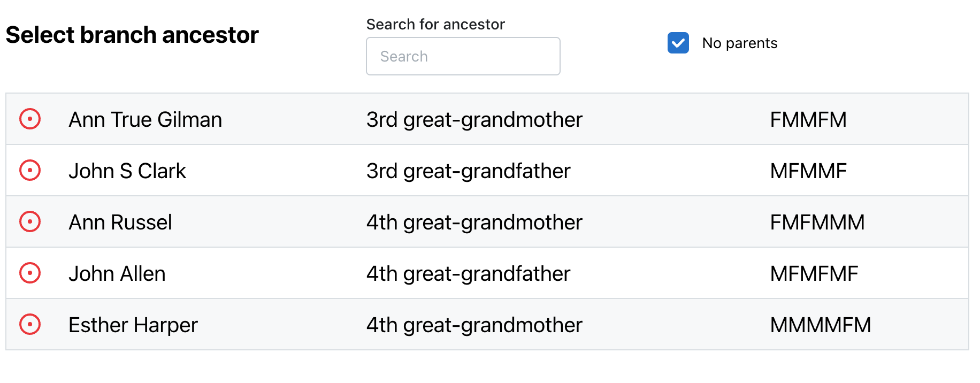Select radio icon for John S Clark
The image size is (980, 383).
pyautogui.click(x=30, y=170)
